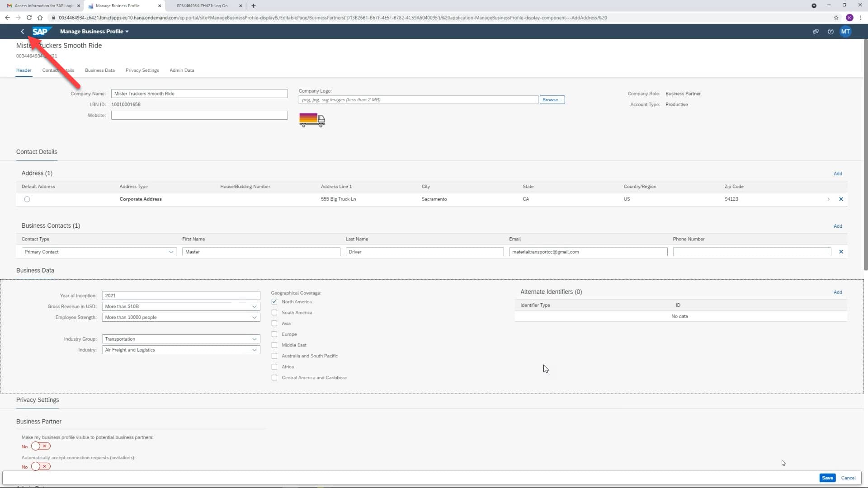868x488 pixels.
Task: Check Africa coverage
Action: (274, 367)
